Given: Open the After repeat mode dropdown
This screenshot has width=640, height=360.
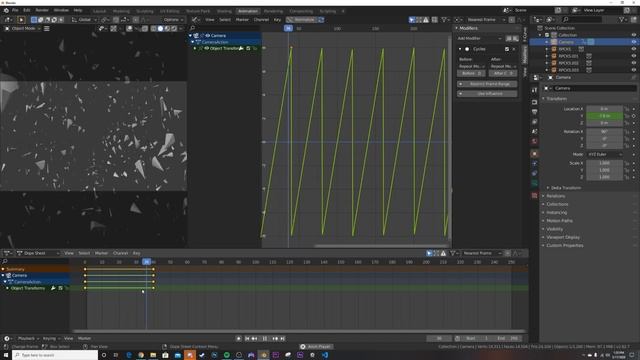Looking at the screenshot, I should pyautogui.click(x=503, y=66).
